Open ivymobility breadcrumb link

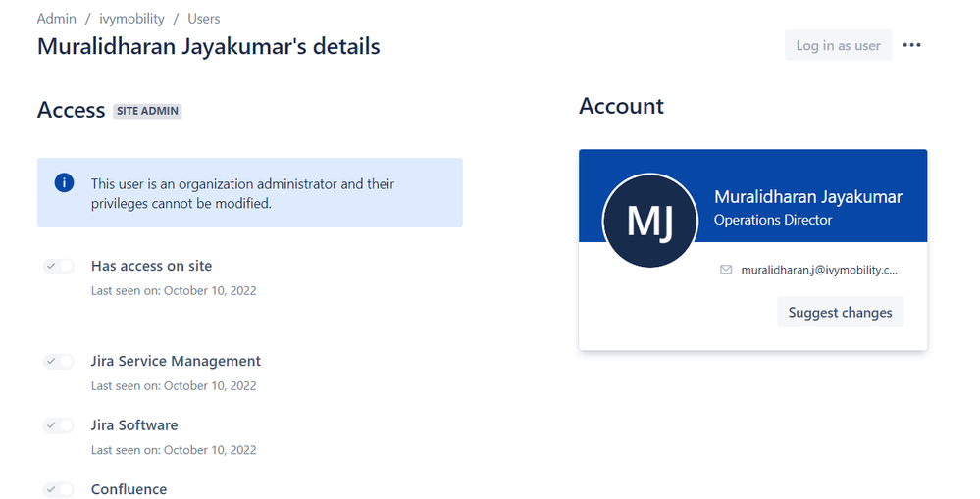[131, 19]
